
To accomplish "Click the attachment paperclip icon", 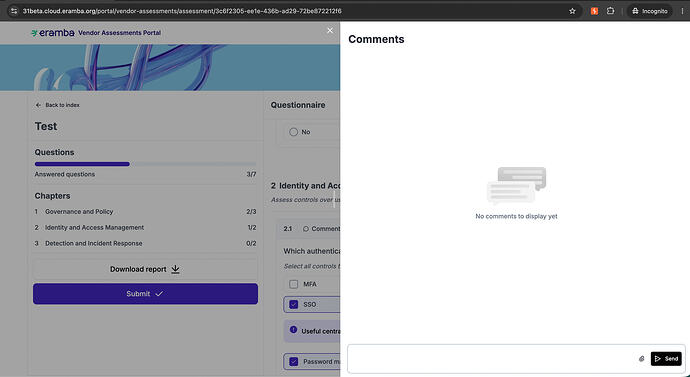I will click(x=642, y=359).
